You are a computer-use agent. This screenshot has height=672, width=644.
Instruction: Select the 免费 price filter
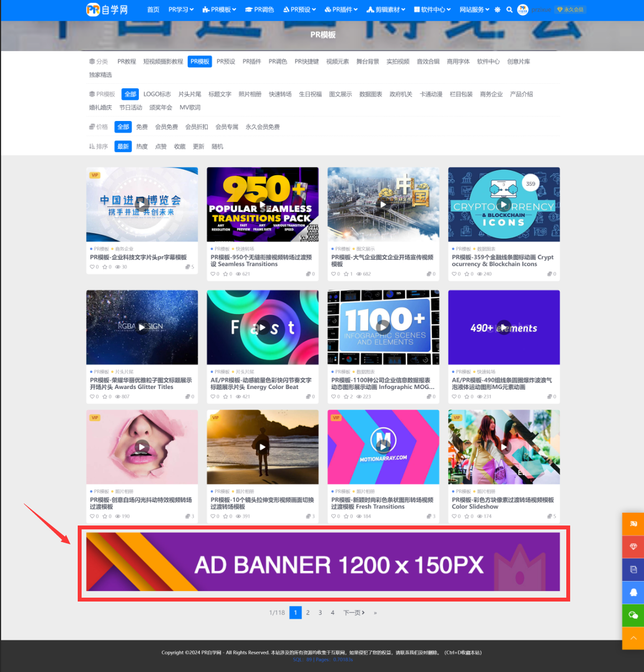pos(142,127)
